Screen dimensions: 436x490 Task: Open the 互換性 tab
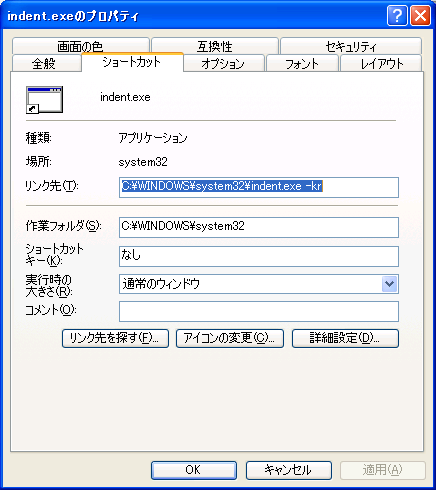215,46
